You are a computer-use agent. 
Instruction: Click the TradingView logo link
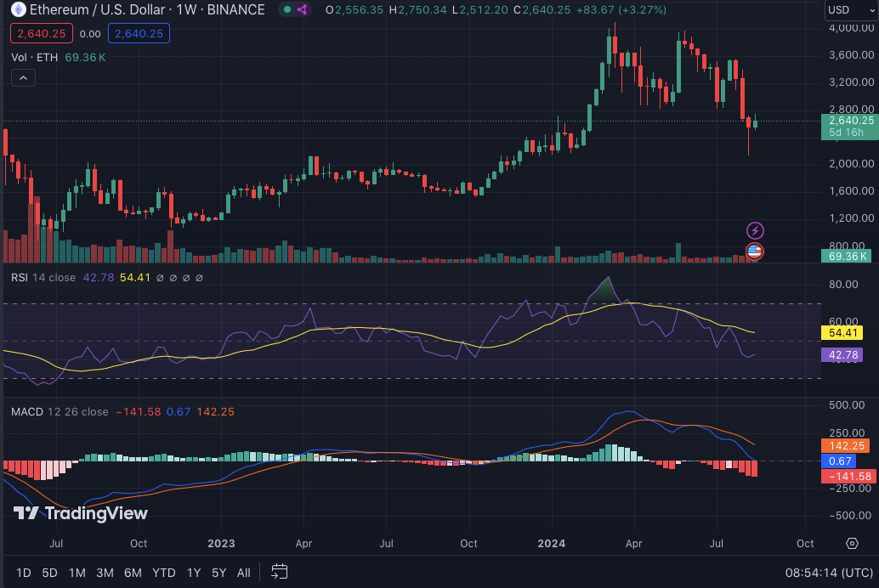point(80,513)
